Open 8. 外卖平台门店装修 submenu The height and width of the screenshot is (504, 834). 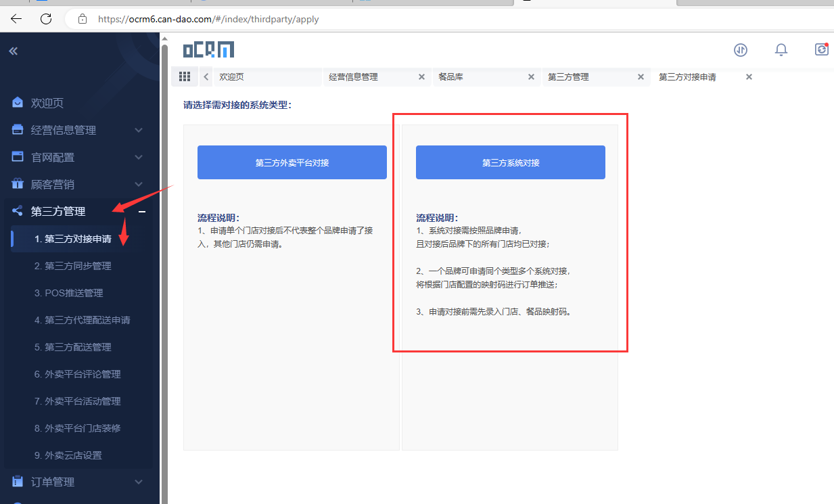(78, 428)
